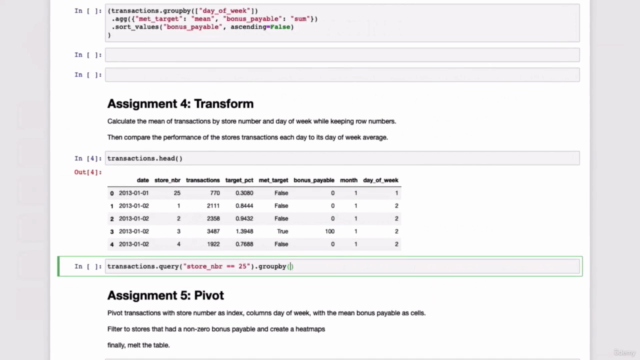Viewport: 640px width, 360px height.
Task: Click the 'day_of_week' column header
Action: [380, 180]
